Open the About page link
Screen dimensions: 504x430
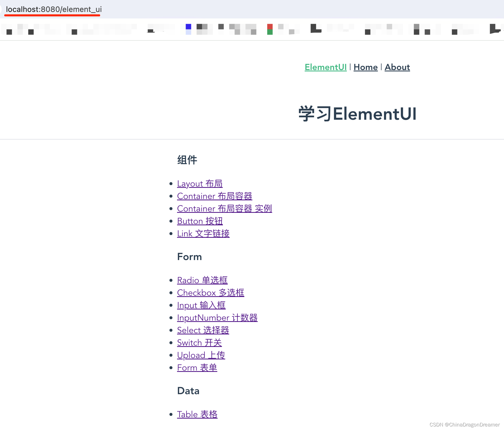coord(397,67)
